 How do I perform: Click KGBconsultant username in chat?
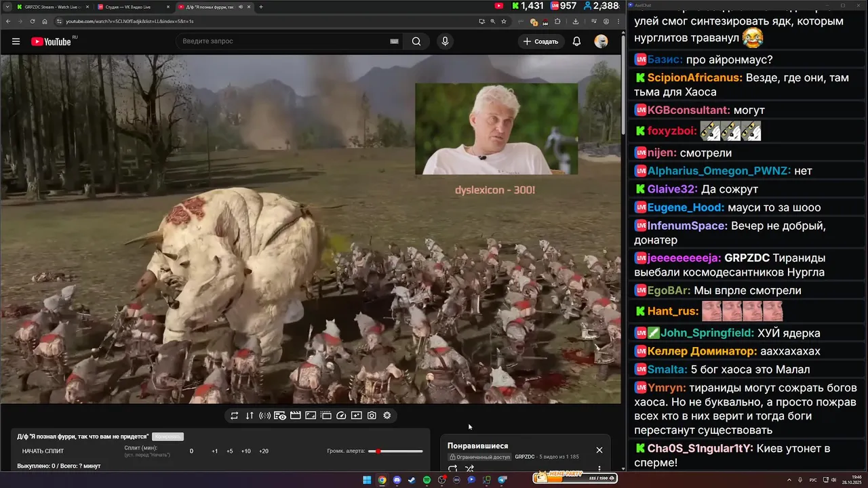pos(689,110)
